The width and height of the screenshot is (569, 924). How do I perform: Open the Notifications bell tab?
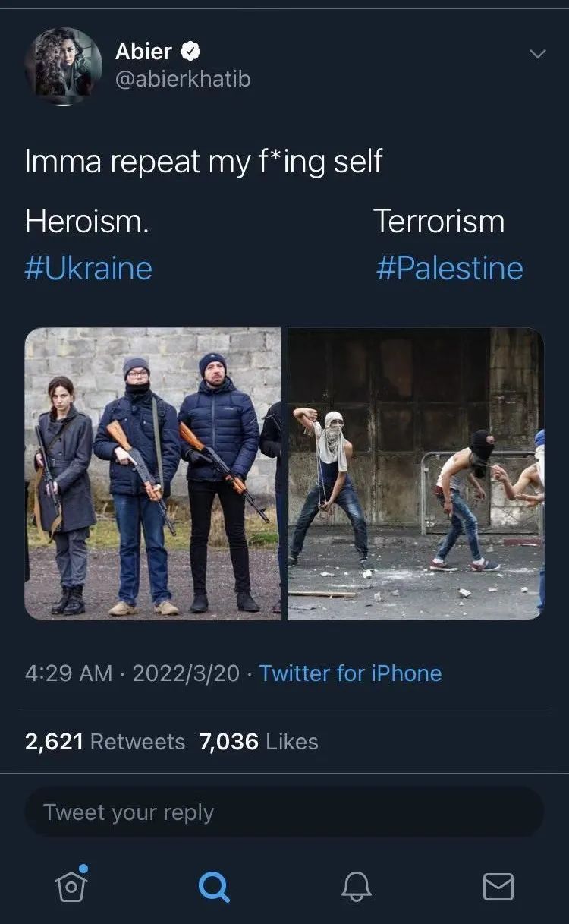pyautogui.click(x=356, y=885)
